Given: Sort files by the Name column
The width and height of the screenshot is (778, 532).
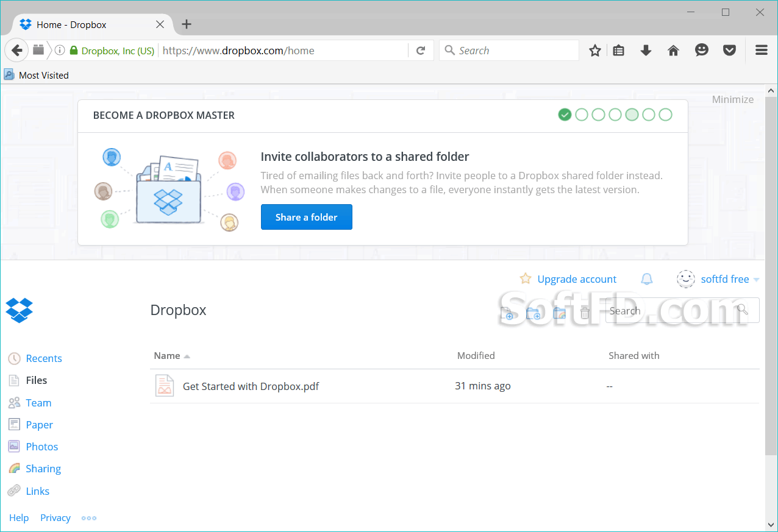Looking at the screenshot, I should (167, 356).
